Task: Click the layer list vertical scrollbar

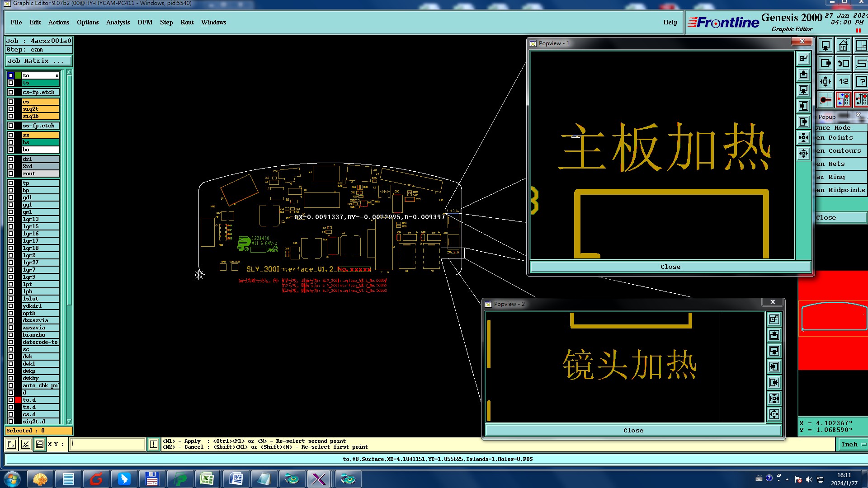Action: pyautogui.click(x=69, y=190)
